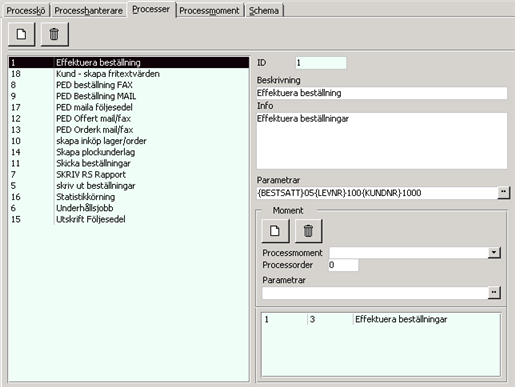The width and height of the screenshot is (515, 387).
Task: Click the delete process trash icon in top toolbar
Action: click(x=55, y=34)
